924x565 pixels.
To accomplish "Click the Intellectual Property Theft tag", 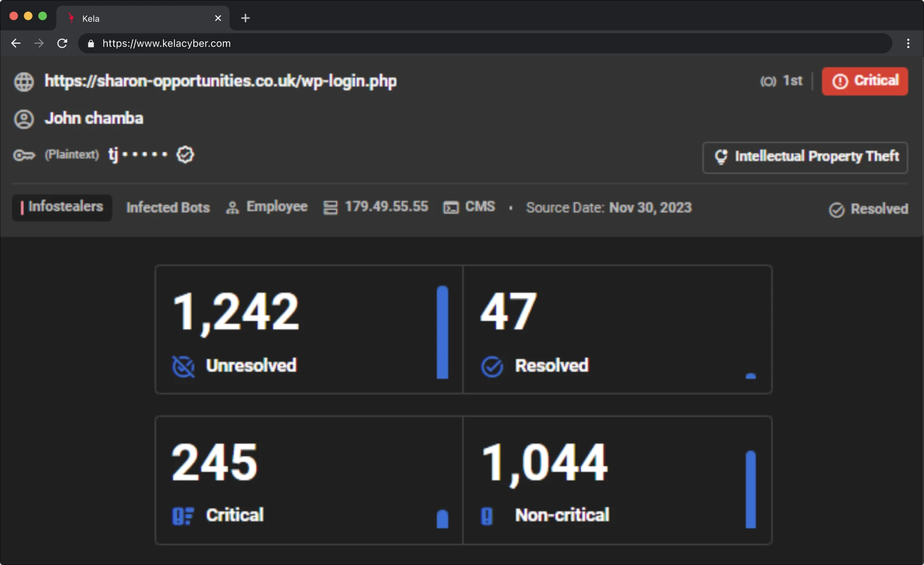I will click(x=805, y=158).
